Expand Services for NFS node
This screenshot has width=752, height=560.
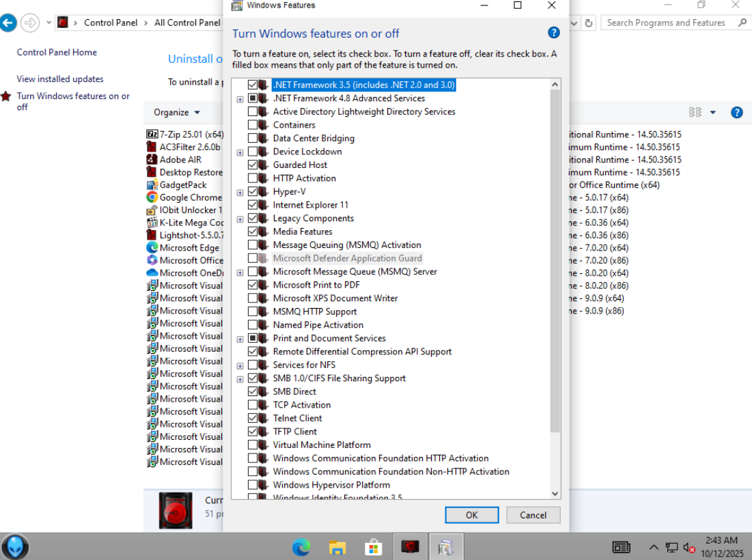(240, 366)
